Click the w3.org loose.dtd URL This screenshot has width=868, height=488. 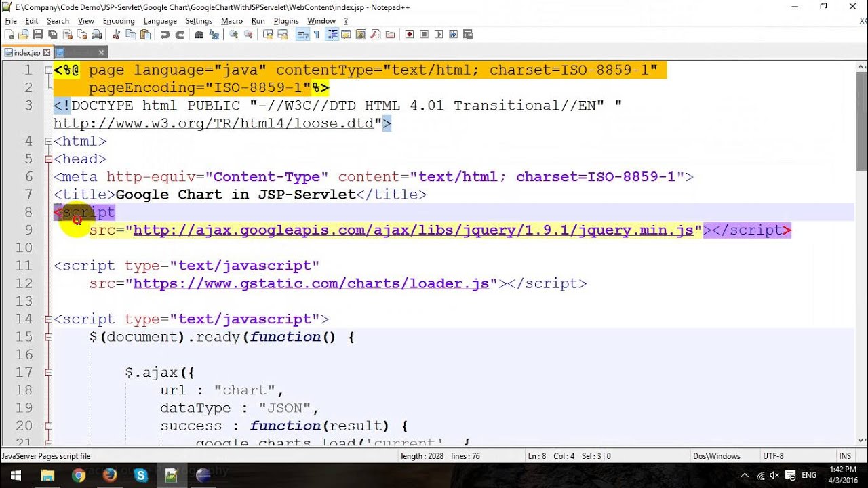point(214,123)
